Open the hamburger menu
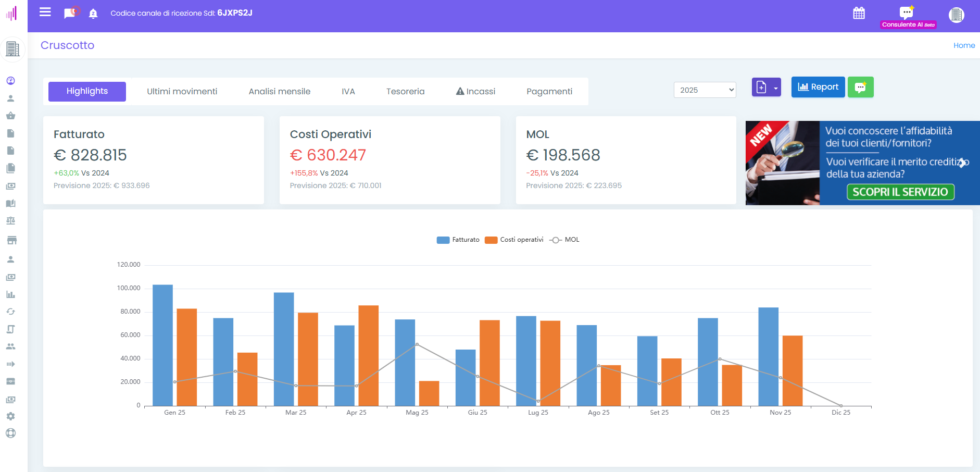The width and height of the screenshot is (980, 472). click(45, 13)
